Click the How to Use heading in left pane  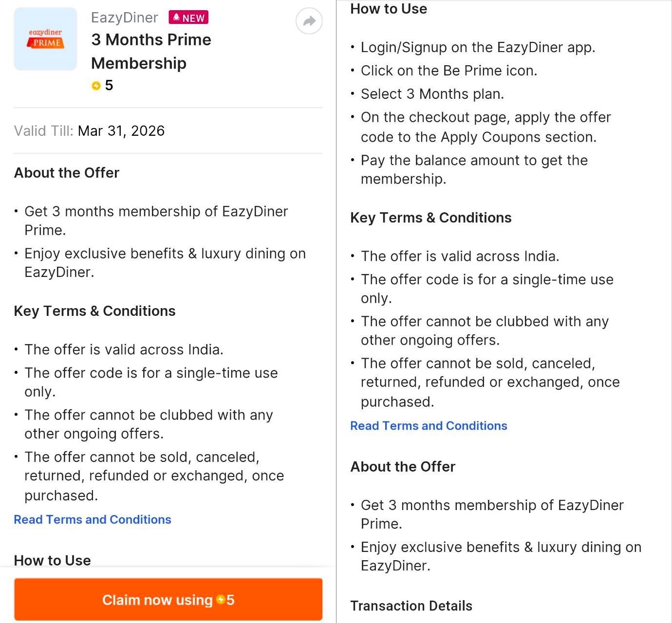52,560
